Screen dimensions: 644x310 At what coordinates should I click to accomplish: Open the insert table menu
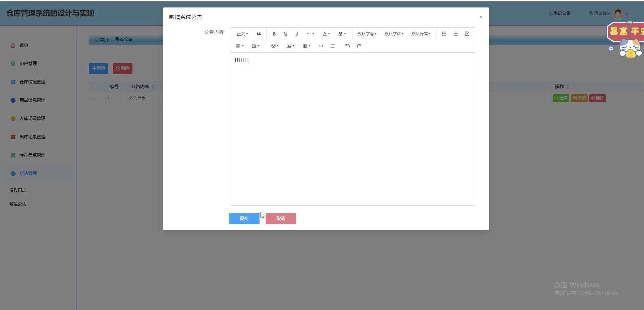pos(306,46)
